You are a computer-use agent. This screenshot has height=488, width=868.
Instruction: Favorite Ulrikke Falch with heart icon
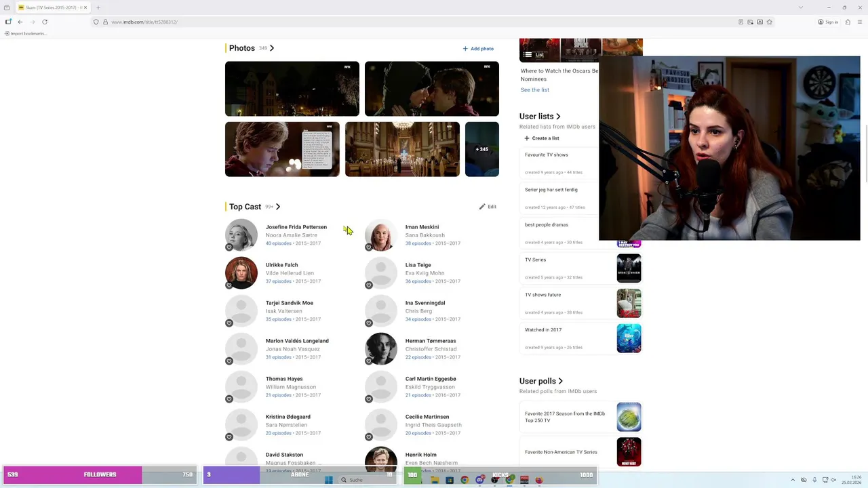229,285
